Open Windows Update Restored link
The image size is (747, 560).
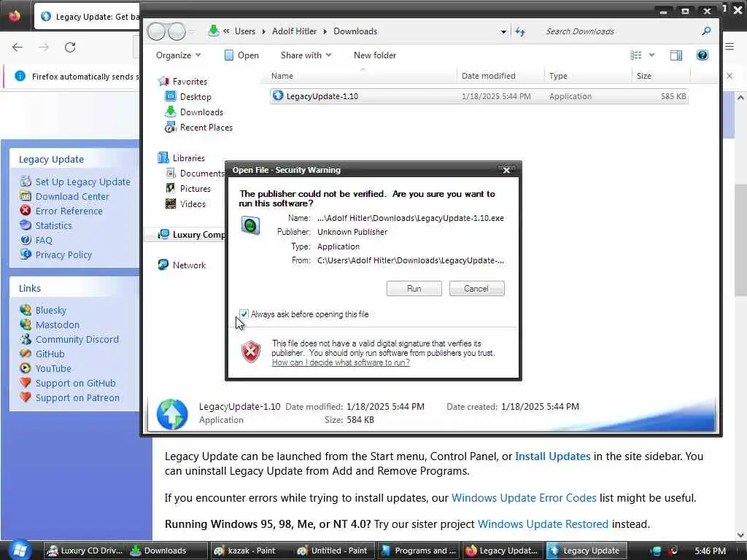(543, 524)
